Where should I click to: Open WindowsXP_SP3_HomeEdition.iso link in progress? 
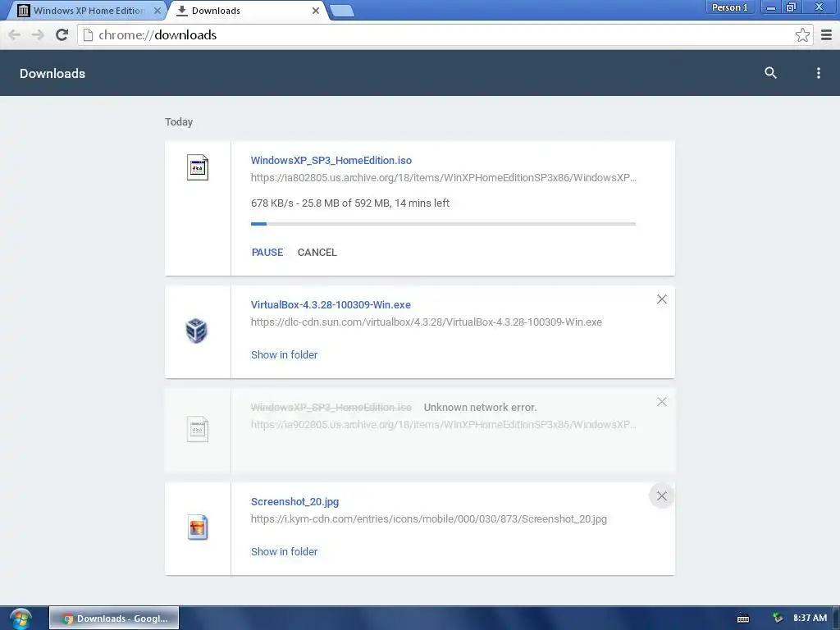click(331, 160)
